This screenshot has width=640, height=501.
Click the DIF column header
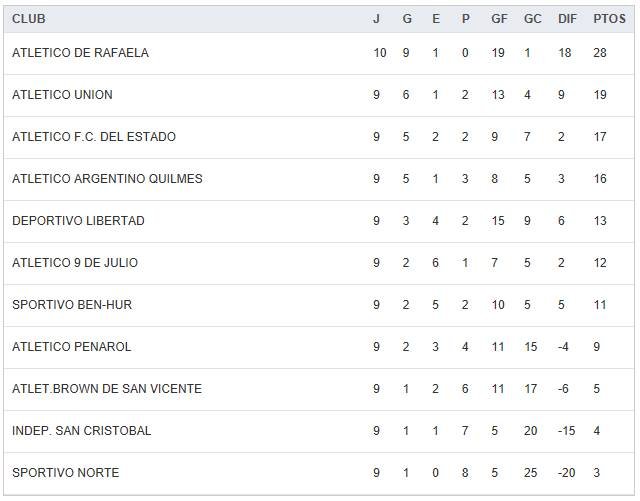[x=568, y=19]
